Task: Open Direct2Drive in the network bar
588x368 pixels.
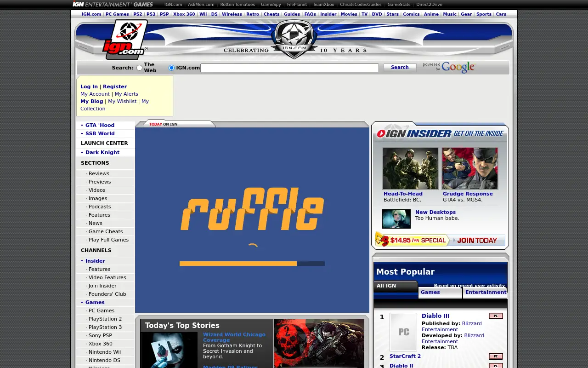Action: [430, 5]
